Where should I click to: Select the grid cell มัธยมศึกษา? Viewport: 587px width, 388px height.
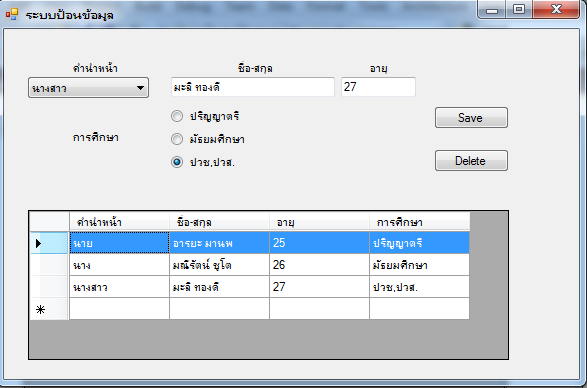click(419, 265)
